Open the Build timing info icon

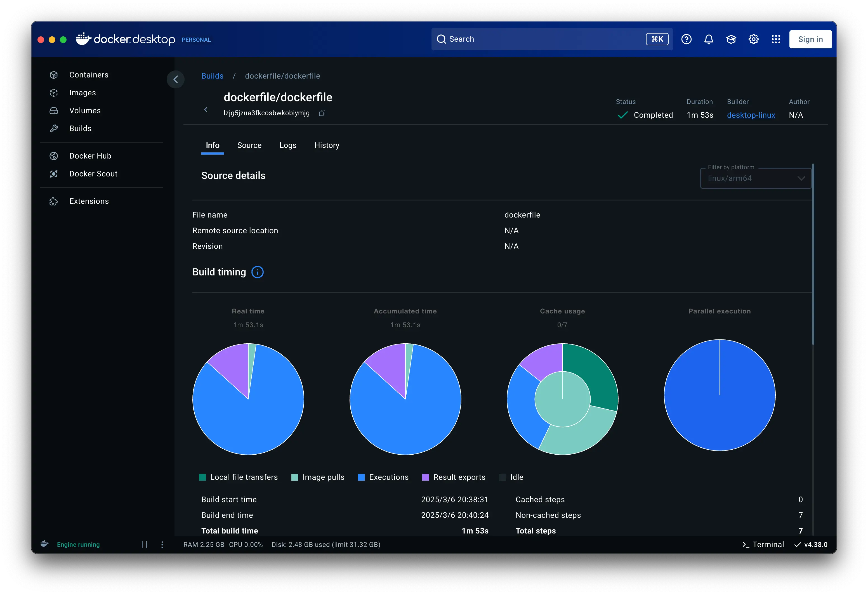point(257,272)
